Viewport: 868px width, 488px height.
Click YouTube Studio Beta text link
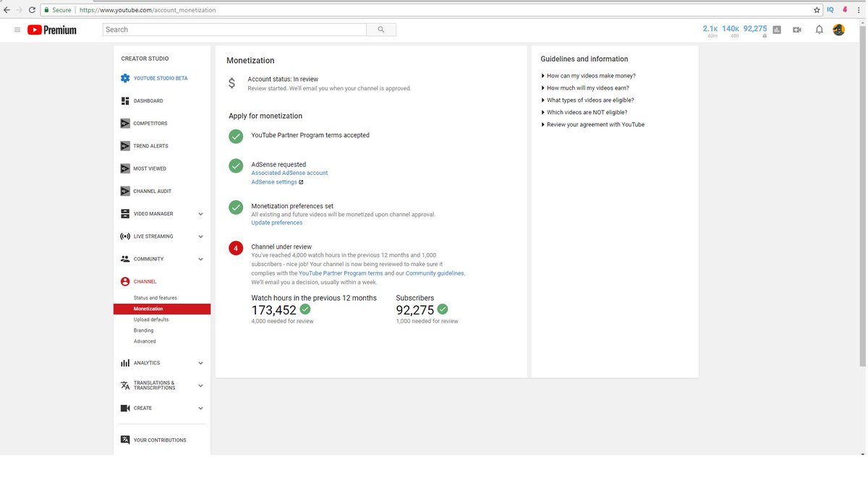[161, 78]
